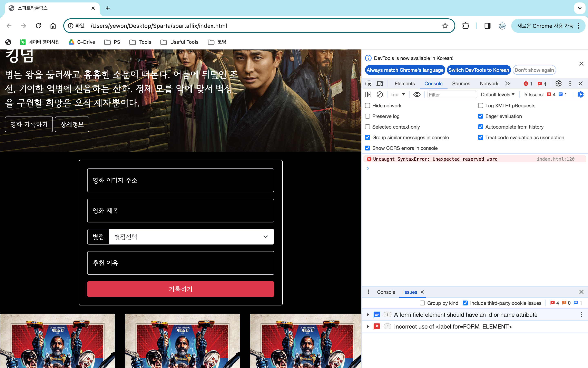Expand the form field id or name issue

[x=368, y=315]
